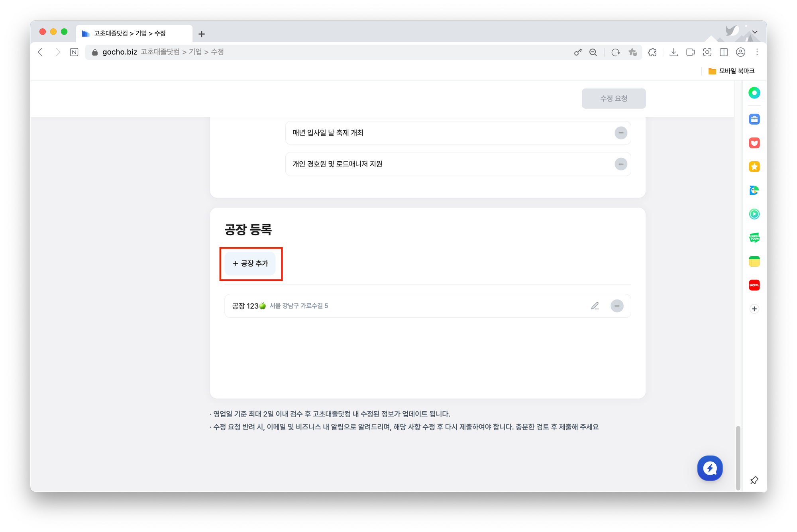Image resolution: width=797 pixels, height=532 pixels.
Task: Open the blue chat support bubble
Action: 710,468
